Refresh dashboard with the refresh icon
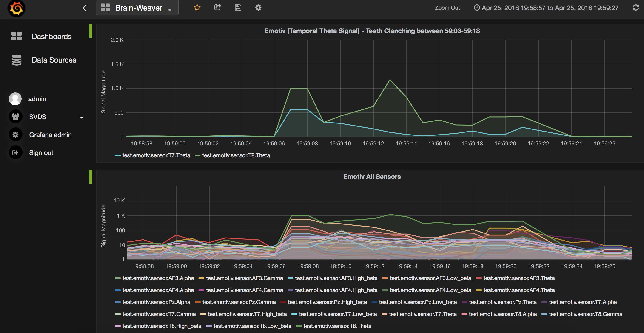The height and width of the screenshot is (333, 644). [635, 8]
